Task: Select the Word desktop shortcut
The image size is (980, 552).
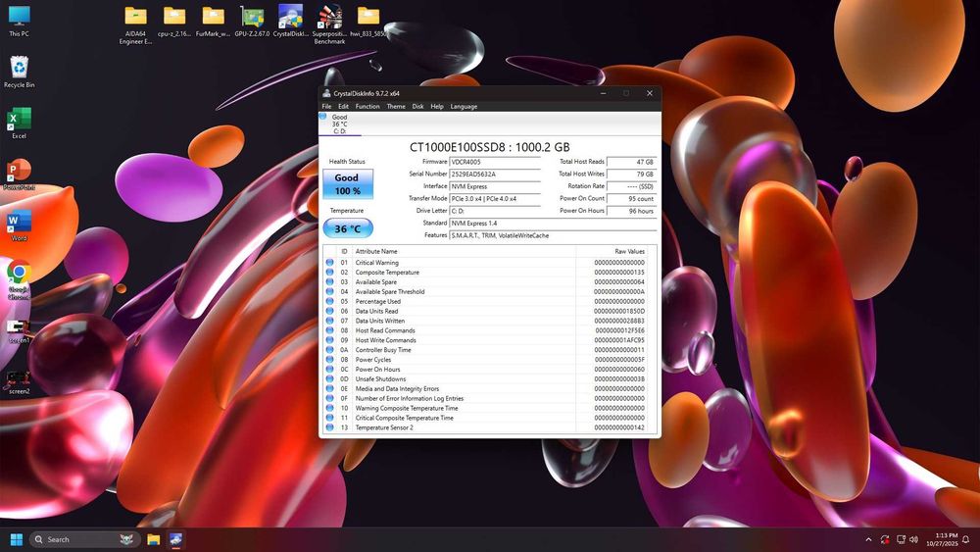Action: click(19, 226)
